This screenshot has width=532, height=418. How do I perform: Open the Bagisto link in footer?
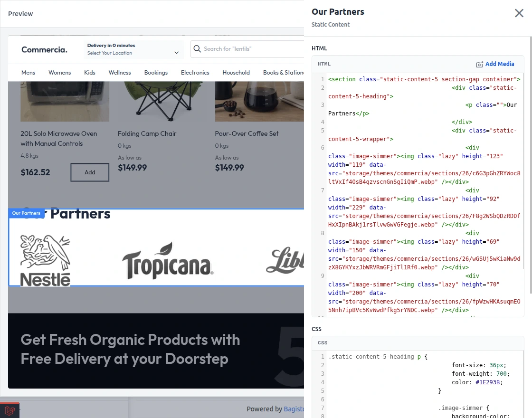[x=294, y=409]
